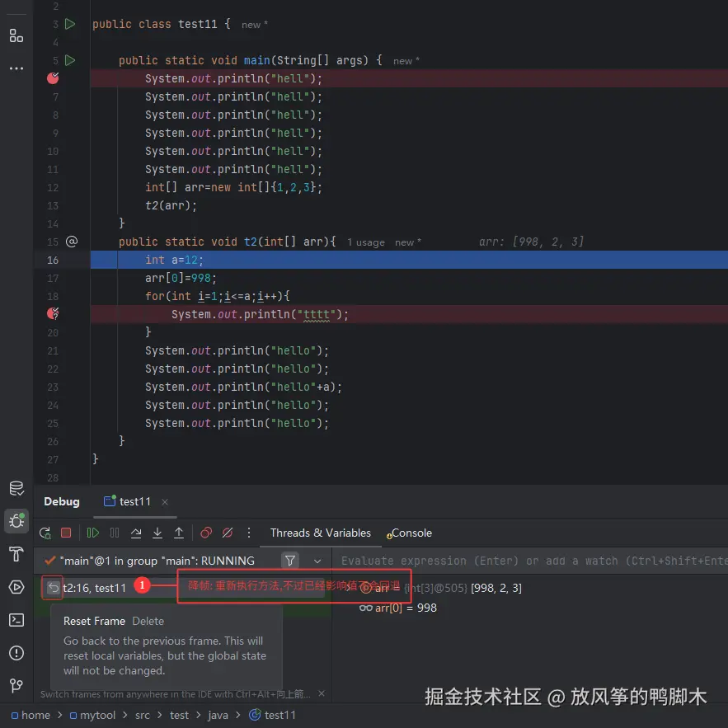728x728 pixels.
Task: Stop the debug session
Action: point(66,533)
